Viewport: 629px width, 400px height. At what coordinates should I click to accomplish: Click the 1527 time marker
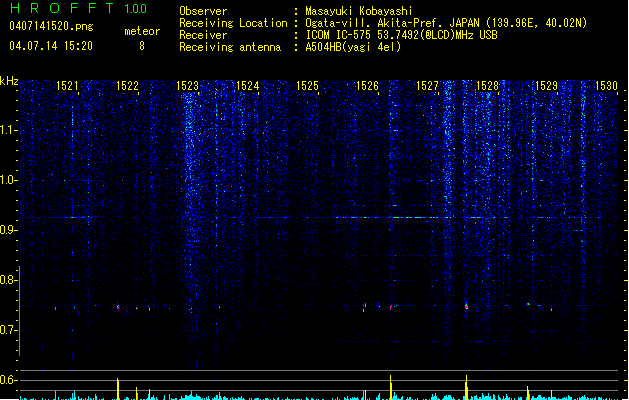tap(428, 85)
